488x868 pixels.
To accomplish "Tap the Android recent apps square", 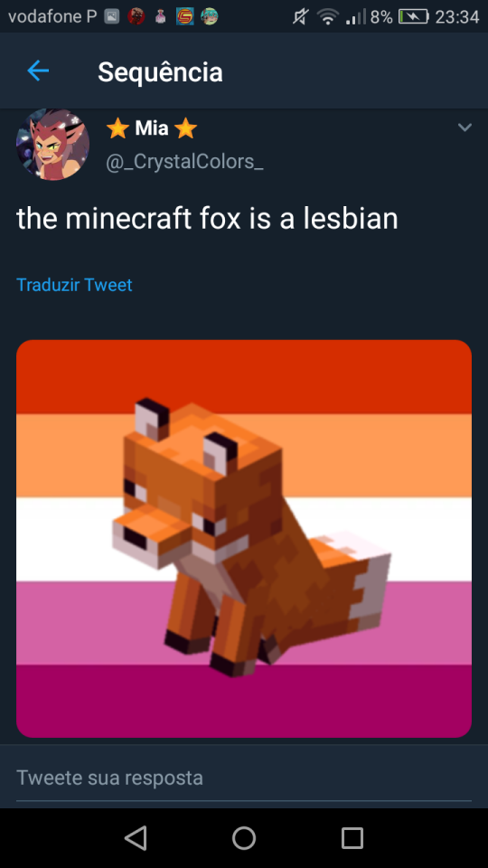I will (x=352, y=838).
